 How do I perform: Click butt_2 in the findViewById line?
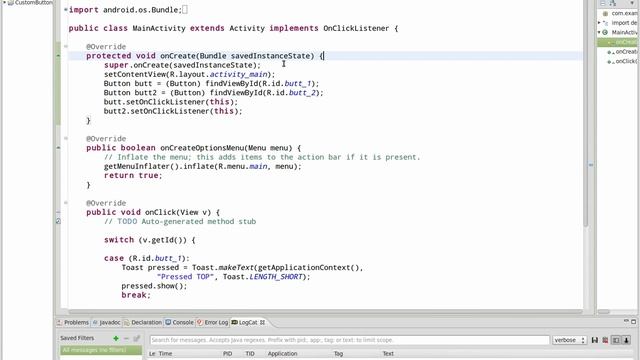click(x=302, y=93)
